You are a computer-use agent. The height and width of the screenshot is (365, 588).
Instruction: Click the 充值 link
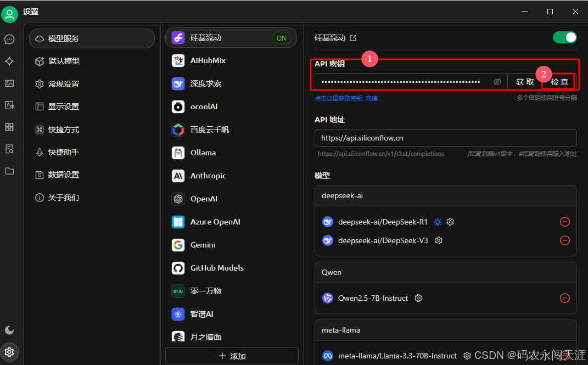point(372,98)
